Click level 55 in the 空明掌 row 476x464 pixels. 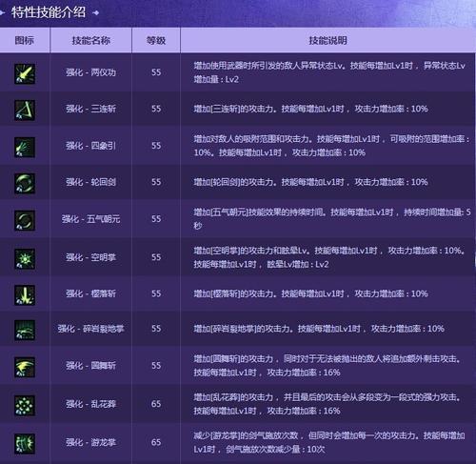point(156,257)
